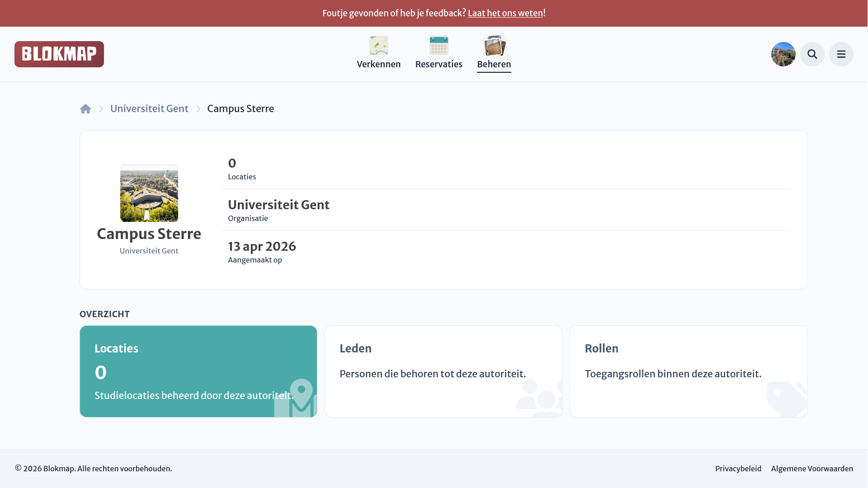Open the Privacybeleid footer link
This screenshot has height=488, width=868.
click(738, 469)
